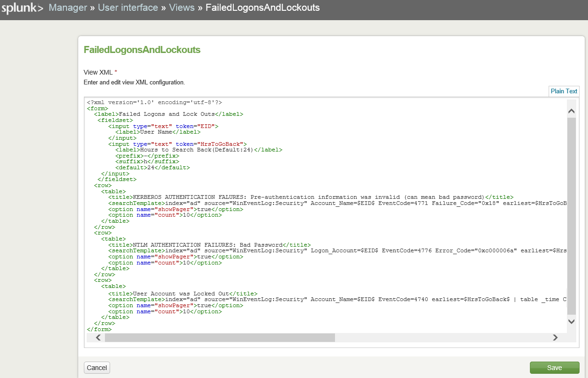Click the » separator after Manager
The image size is (588, 378).
click(x=93, y=8)
